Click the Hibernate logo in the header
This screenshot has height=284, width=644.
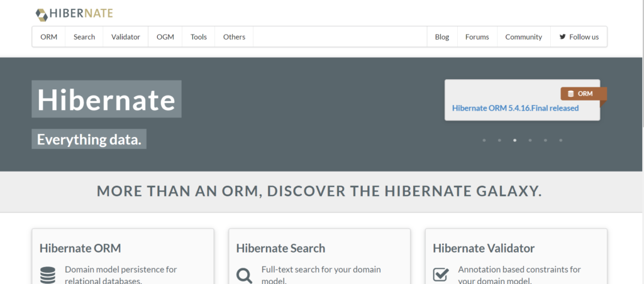(x=74, y=13)
